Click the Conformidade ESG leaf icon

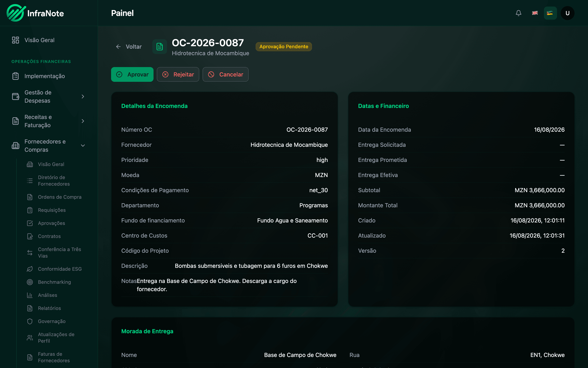(x=30, y=269)
